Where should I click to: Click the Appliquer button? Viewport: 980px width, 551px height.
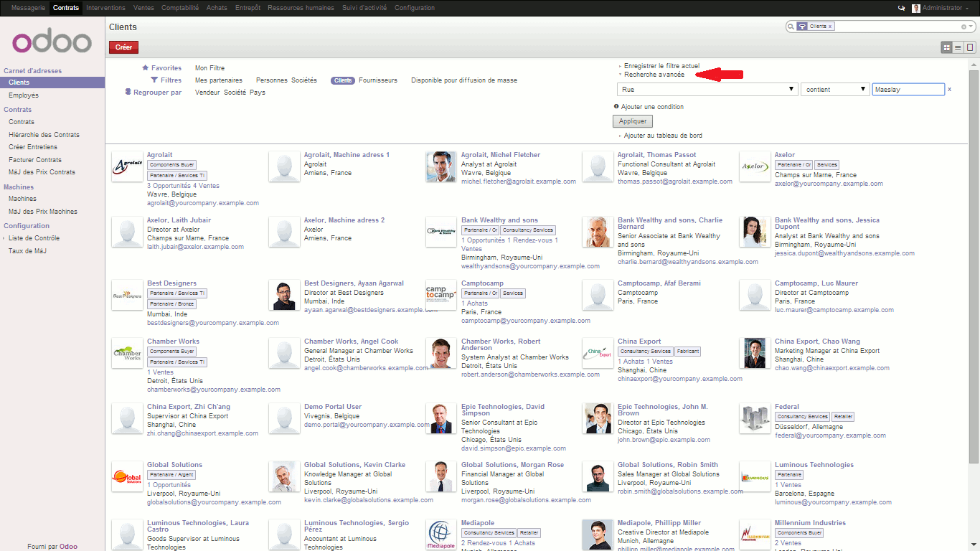(x=633, y=121)
